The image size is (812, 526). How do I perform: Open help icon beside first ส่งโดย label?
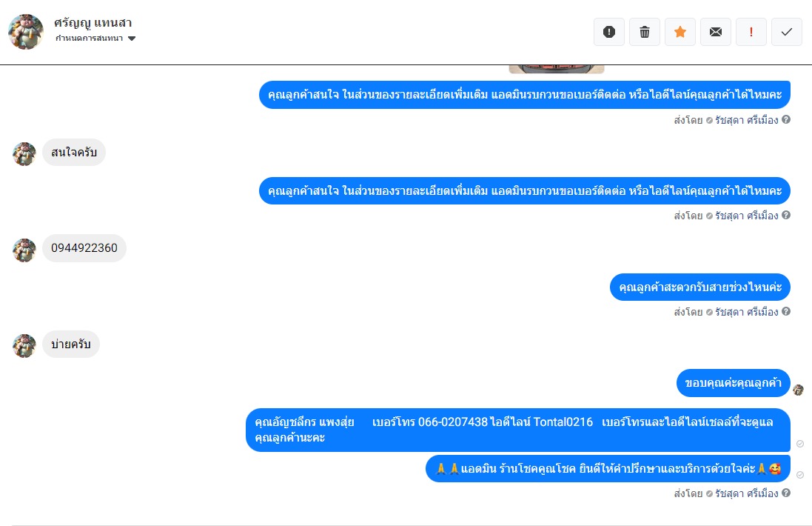786,120
